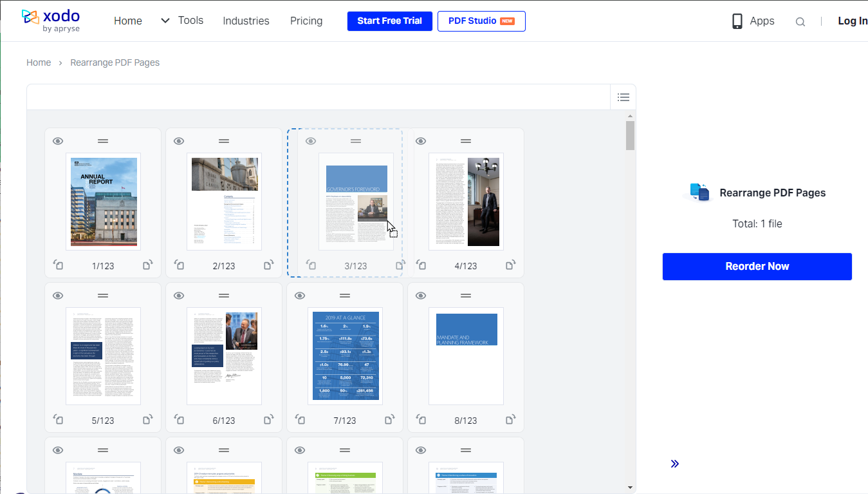Rotate page 6/123 counter-clockwise
This screenshot has height=494, width=868.
click(x=179, y=419)
